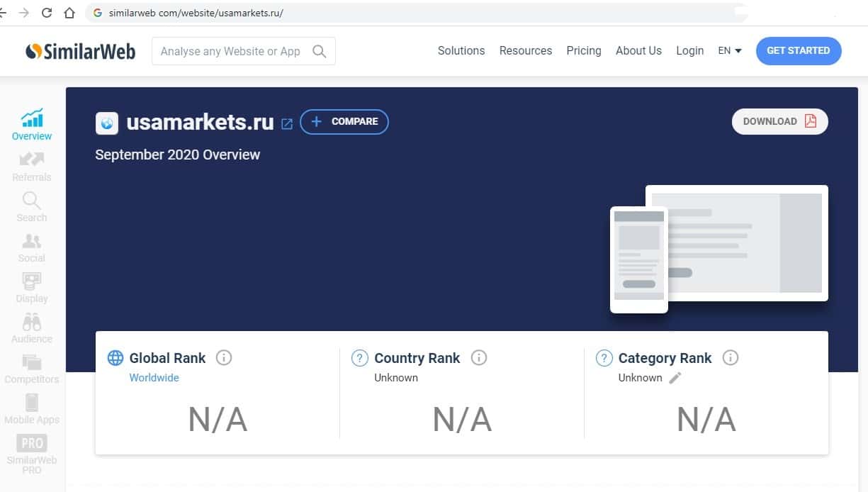Open the Pricing menu item
868x492 pixels.
coord(584,51)
